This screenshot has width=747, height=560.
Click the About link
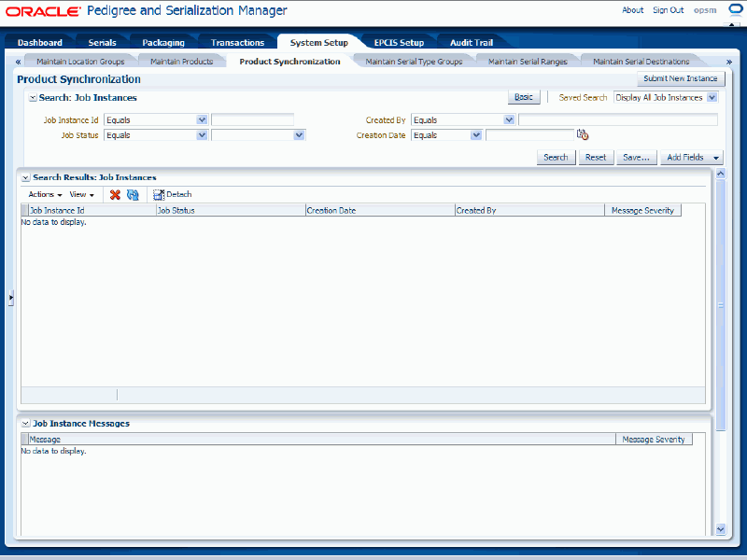click(633, 10)
